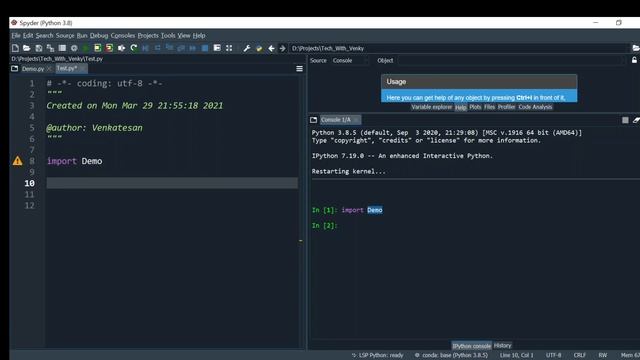Switch to the Files pane tab

pyautogui.click(x=489, y=107)
